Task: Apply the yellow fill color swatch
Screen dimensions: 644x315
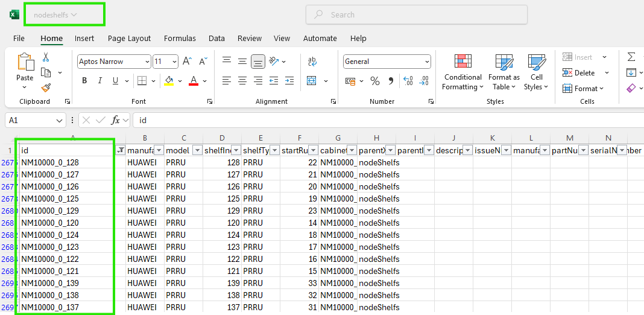Action: (x=169, y=81)
